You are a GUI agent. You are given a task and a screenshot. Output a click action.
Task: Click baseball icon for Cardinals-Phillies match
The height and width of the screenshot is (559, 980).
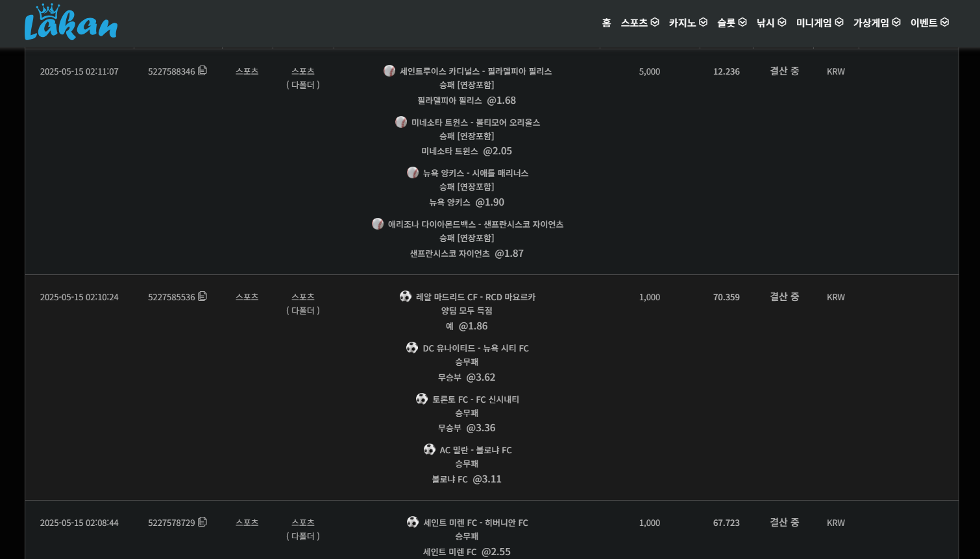[x=389, y=71]
